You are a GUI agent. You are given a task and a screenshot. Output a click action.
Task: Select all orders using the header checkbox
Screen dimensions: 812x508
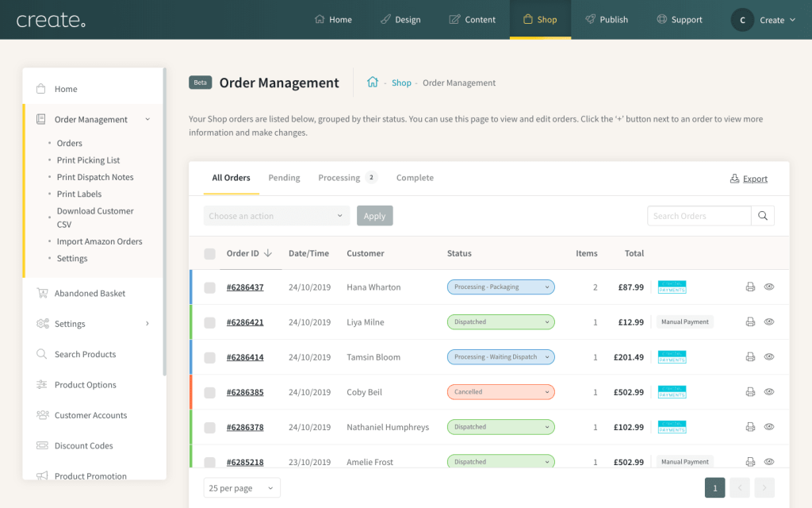click(210, 254)
